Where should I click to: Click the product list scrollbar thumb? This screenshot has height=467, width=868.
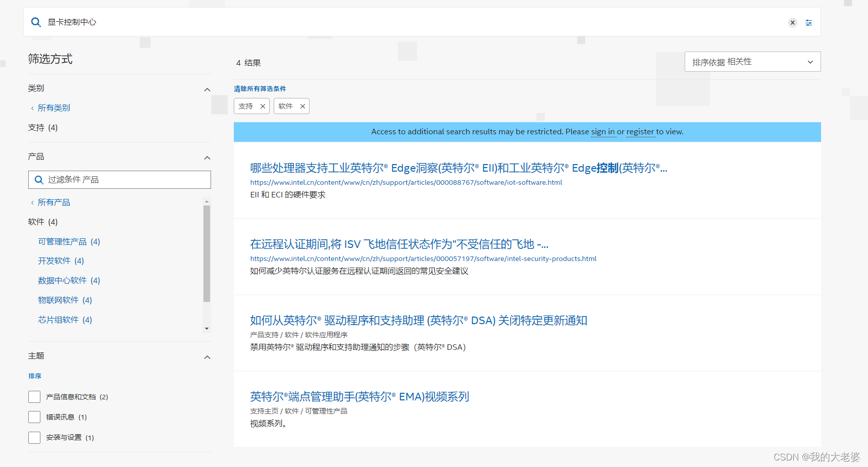point(207,253)
